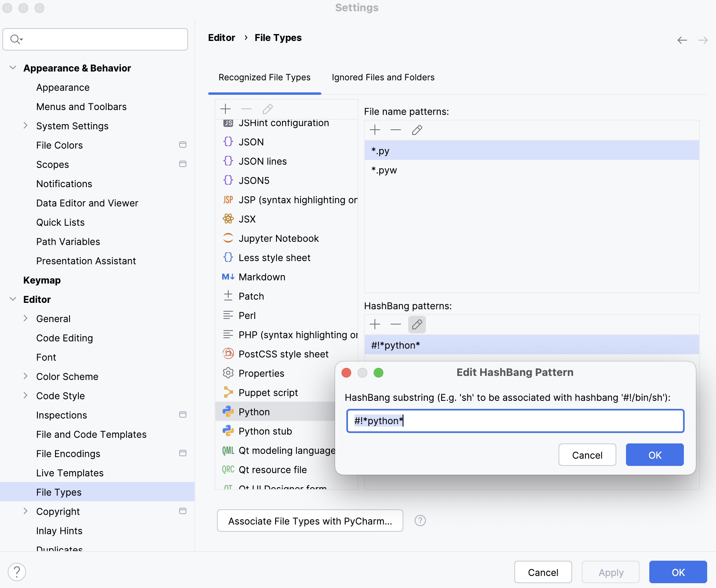Add a new file name pattern

click(375, 130)
